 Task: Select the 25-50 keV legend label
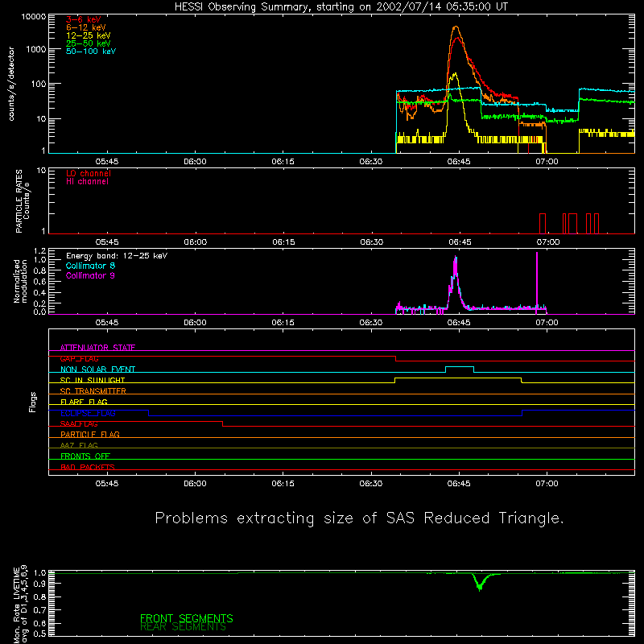88,43
